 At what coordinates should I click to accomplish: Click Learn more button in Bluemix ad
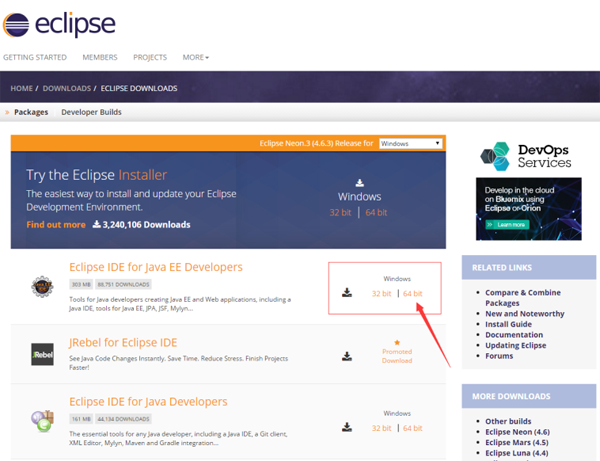point(507,225)
